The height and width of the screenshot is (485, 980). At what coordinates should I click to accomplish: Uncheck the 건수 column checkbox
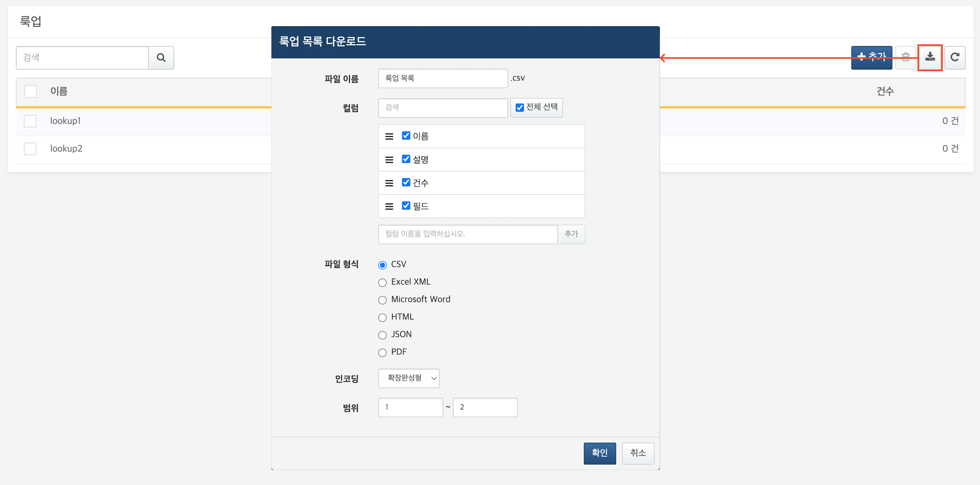point(406,183)
